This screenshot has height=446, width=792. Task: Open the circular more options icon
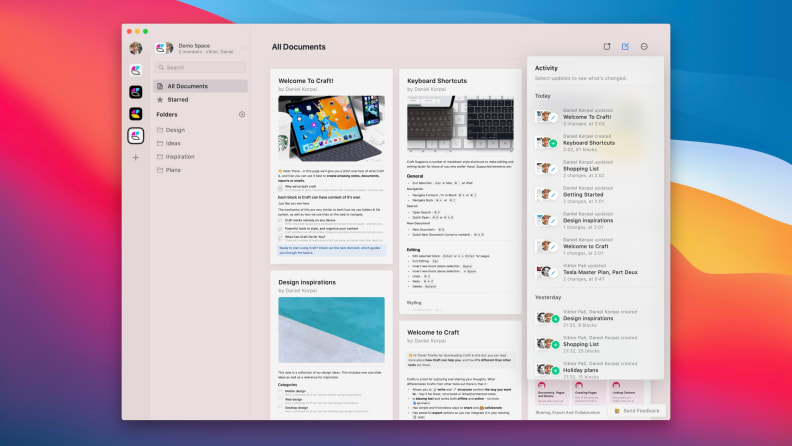[x=644, y=46]
